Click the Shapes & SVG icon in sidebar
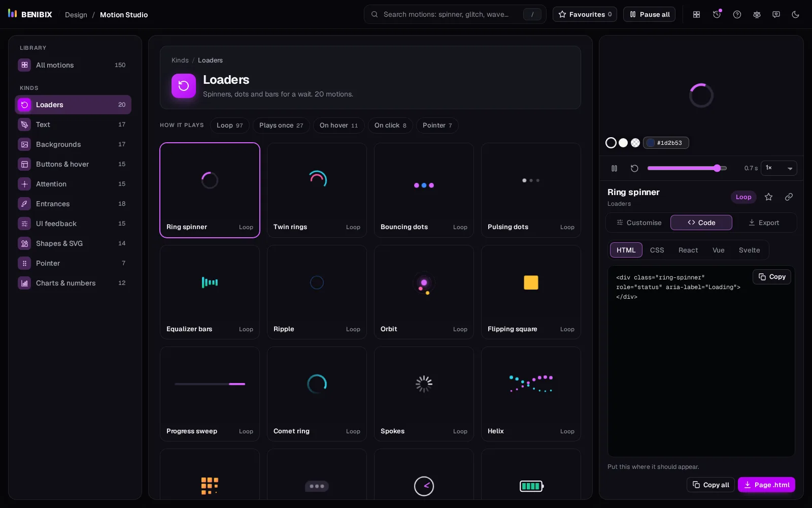Screen dimensions: 812x508 point(24,243)
